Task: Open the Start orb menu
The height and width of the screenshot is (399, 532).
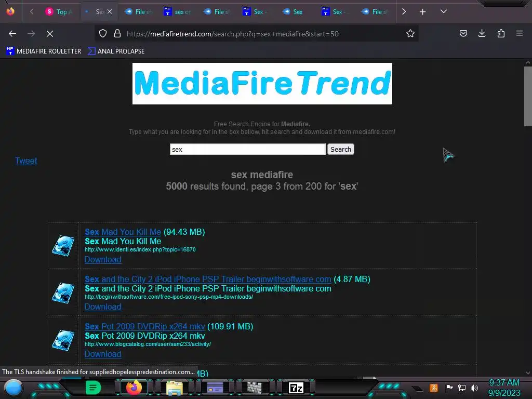Action: pyautogui.click(x=14, y=388)
